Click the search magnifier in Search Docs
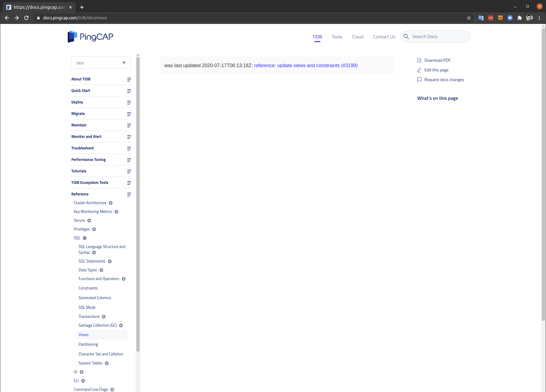Screen dimensions: 546x392 [406, 36]
